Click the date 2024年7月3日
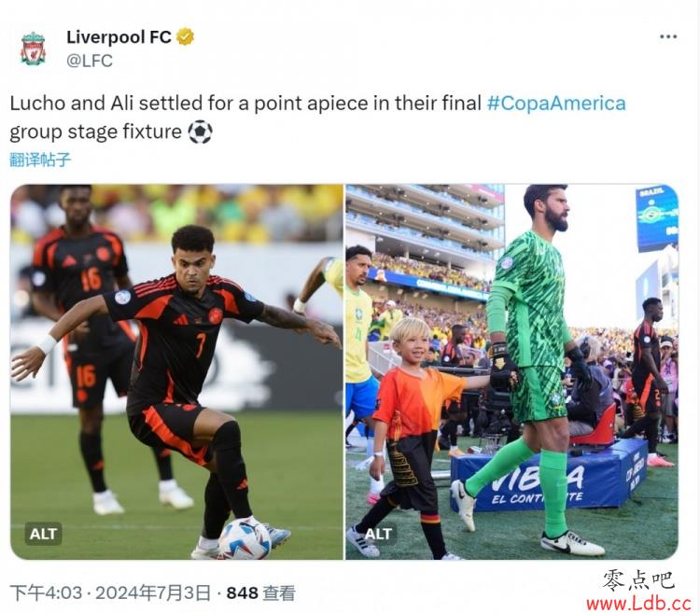Screen dimensions: 700x613 pos(153,592)
